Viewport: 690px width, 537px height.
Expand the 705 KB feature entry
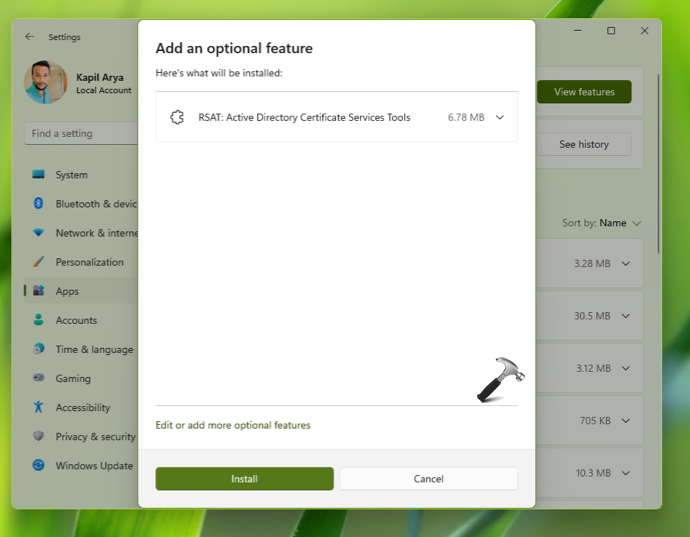[x=625, y=420]
